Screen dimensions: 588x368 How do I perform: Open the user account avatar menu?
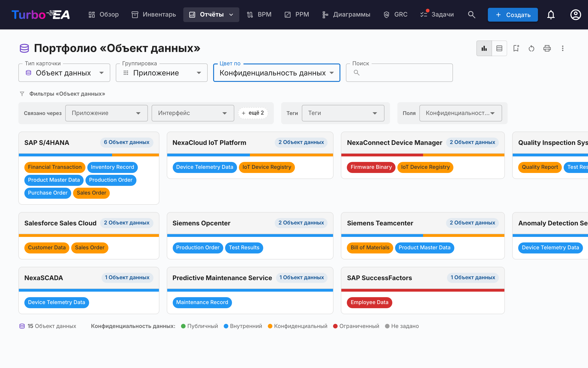(x=576, y=14)
